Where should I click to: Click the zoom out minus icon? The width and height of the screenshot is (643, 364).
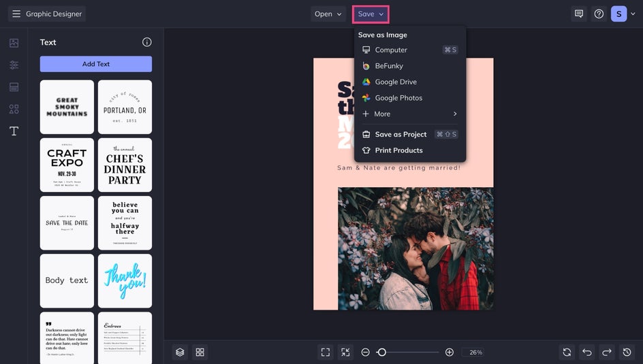coord(365,352)
